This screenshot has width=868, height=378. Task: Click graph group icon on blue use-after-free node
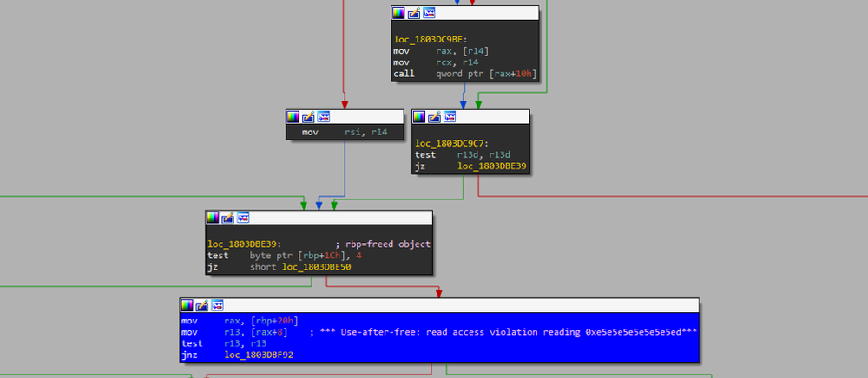(x=218, y=305)
